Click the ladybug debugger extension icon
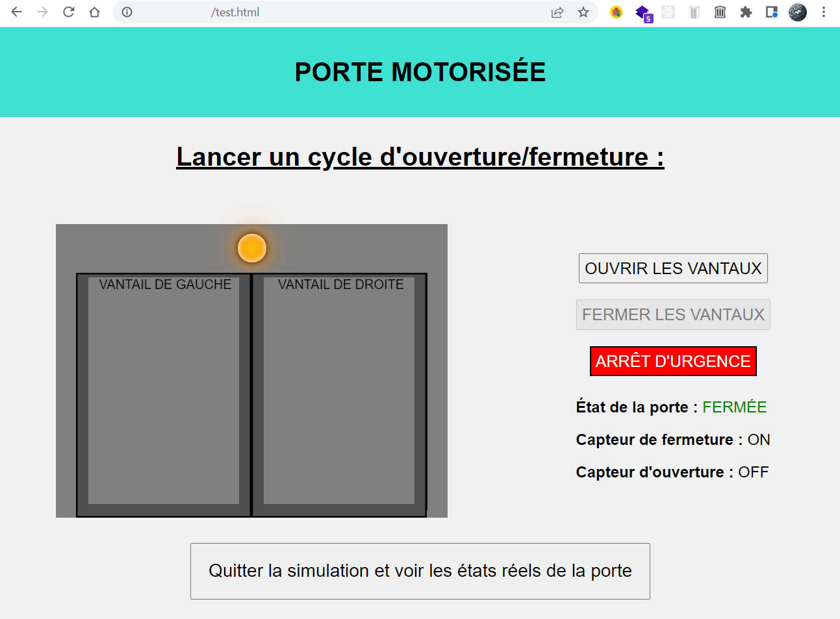Image resolution: width=840 pixels, height=619 pixels. 616,12
